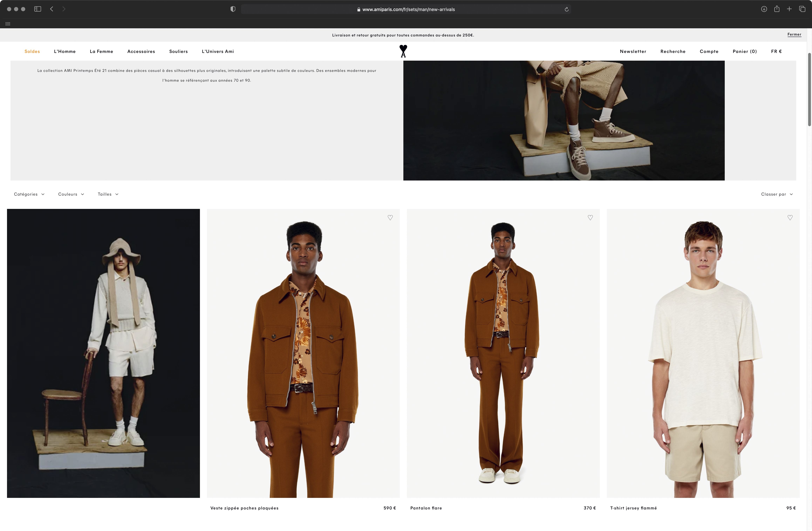
Task: Open Panier (0) cart
Action: point(745,52)
